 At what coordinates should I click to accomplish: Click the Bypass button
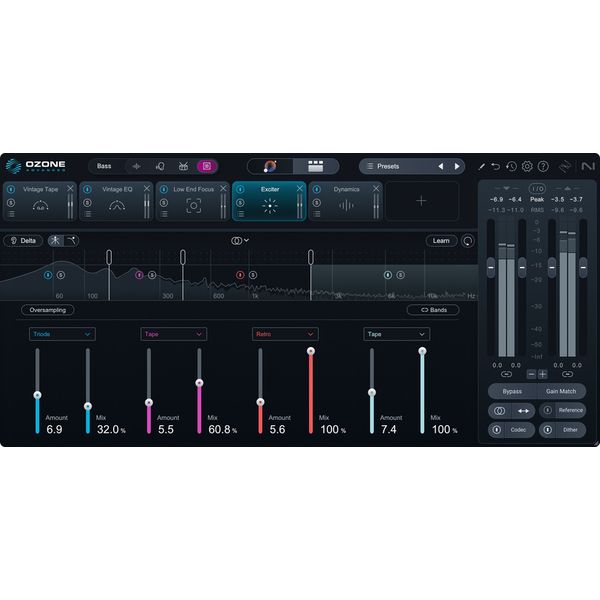512,391
